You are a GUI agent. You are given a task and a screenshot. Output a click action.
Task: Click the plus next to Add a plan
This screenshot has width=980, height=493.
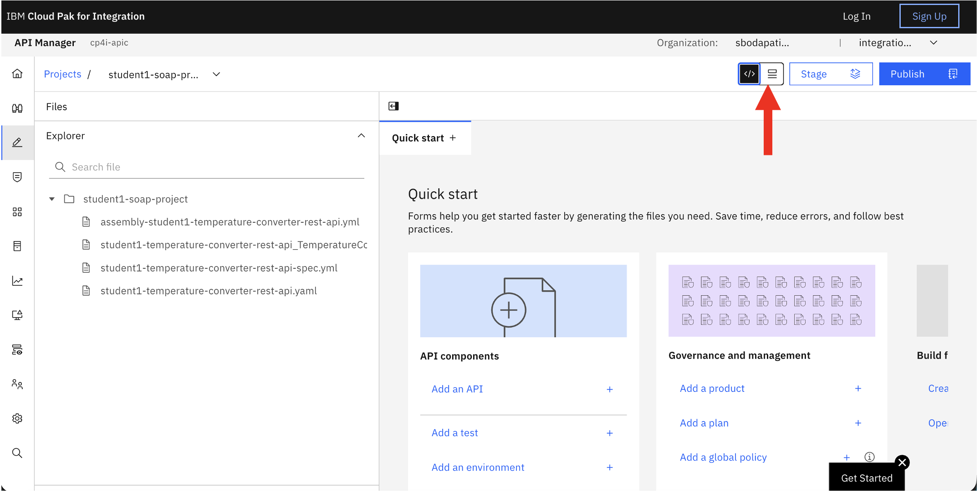tap(858, 423)
